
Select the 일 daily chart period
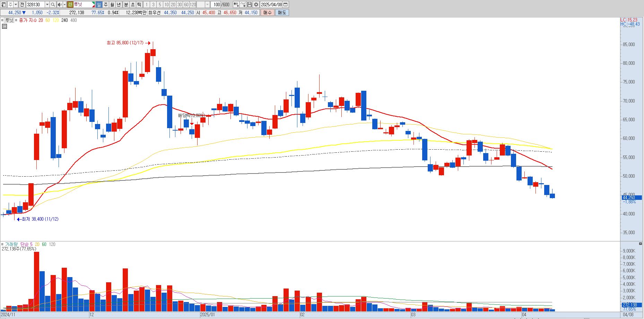click(99, 5)
